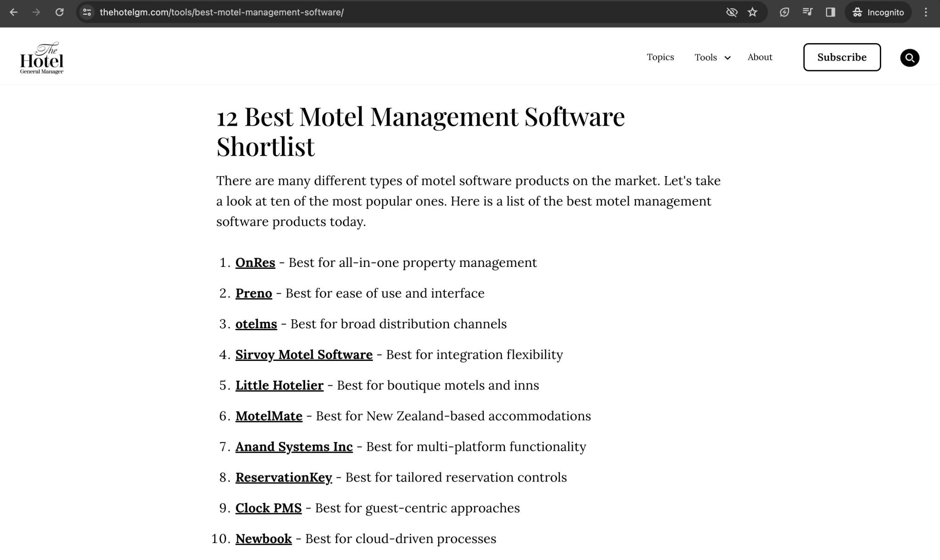Click The Hotel General Manager logo
Image resolution: width=940 pixels, height=560 pixels.
[x=41, y=57]
